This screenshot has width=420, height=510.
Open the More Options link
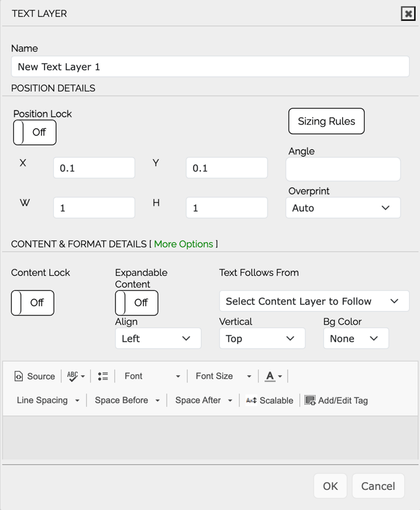point(183,244)
